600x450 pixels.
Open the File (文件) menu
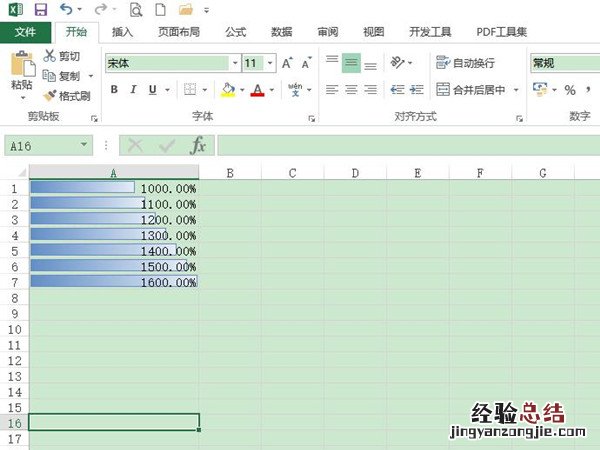pyautogui.click(x=25, y=32)
